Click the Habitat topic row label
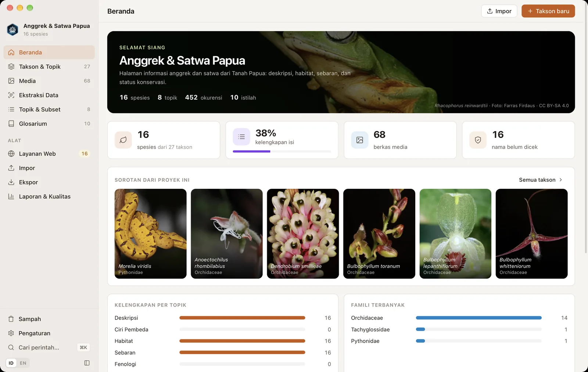588x372 pixels. [124, 341]
